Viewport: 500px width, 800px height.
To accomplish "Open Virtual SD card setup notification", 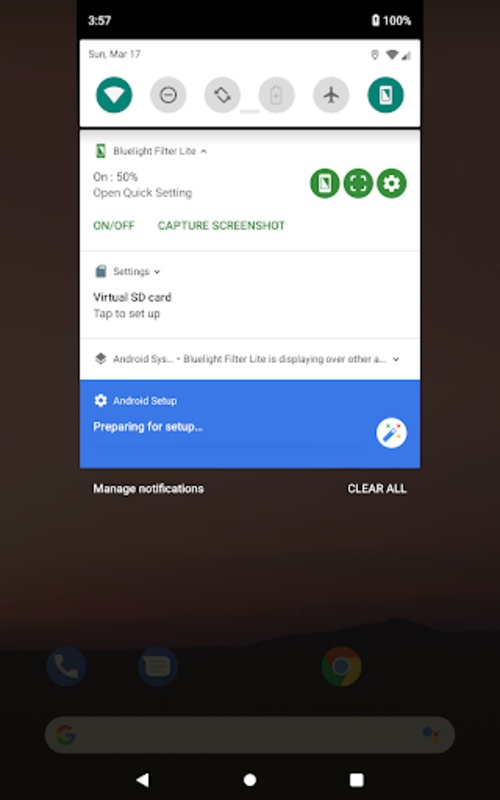I will (x=250, y=305).
